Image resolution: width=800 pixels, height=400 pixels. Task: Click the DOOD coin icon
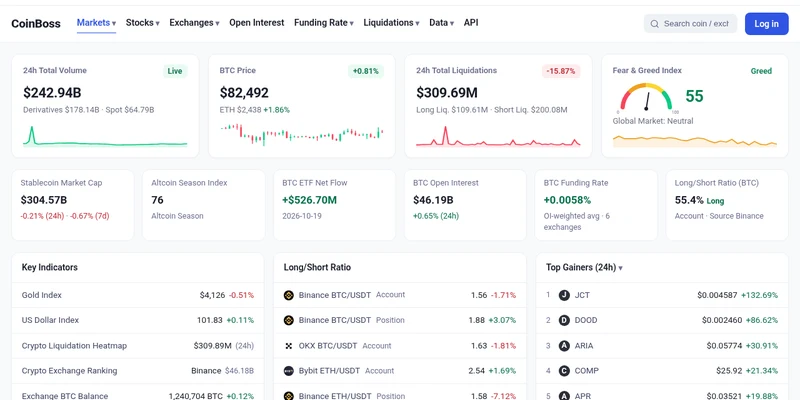tap(564, 320)
